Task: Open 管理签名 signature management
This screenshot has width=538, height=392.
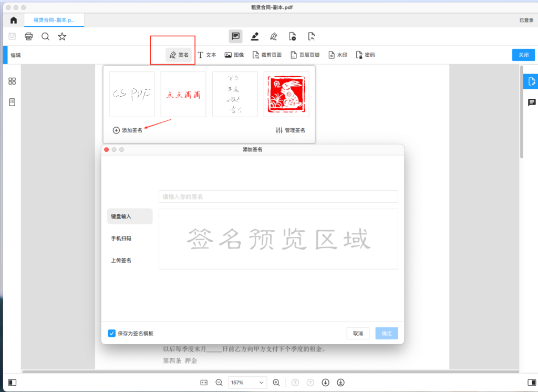Action: coord(291,130)
